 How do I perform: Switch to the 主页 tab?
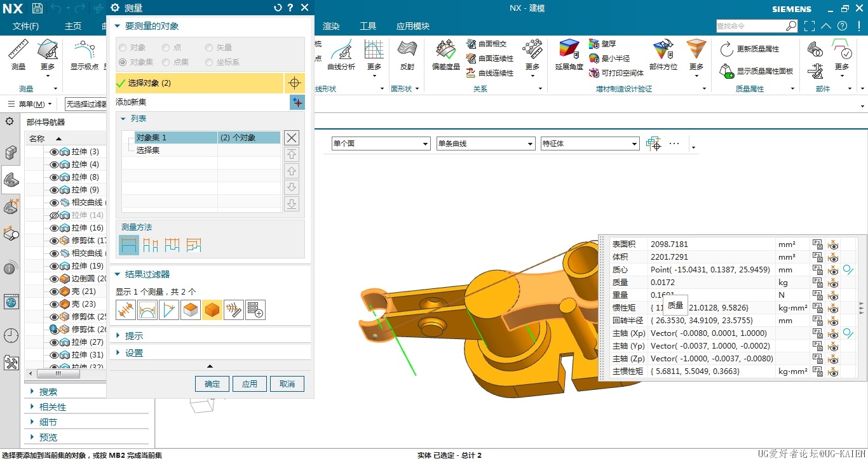(x=73, y=26)
